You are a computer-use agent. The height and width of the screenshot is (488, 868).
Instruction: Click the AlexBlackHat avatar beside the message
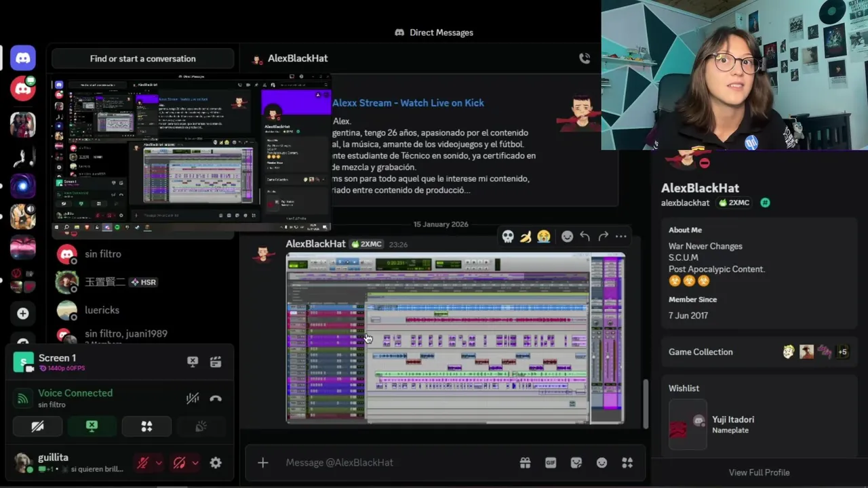click(x=263, y=253)
